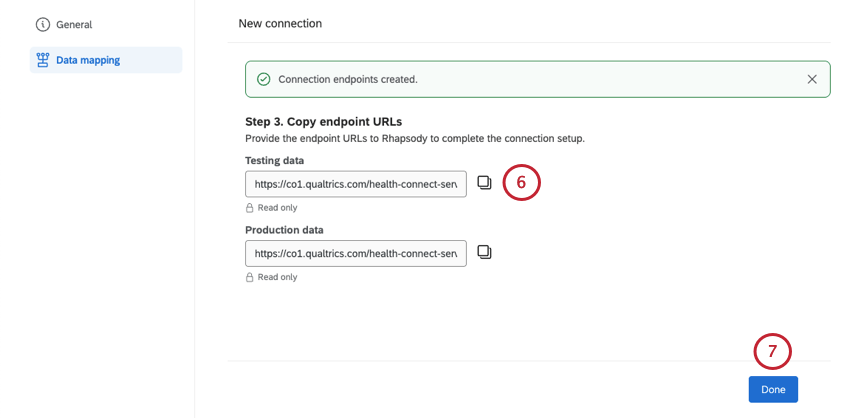This screenshot has width=850, height=418.
Task: Click the green success checkmark icon
Action: (x=264, y=79)
